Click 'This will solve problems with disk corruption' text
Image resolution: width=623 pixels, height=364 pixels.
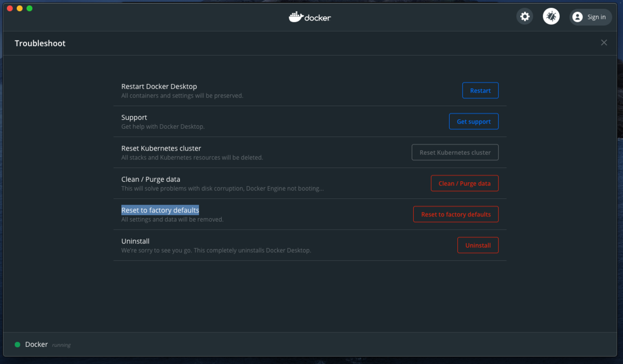click(x=183, y=188)
